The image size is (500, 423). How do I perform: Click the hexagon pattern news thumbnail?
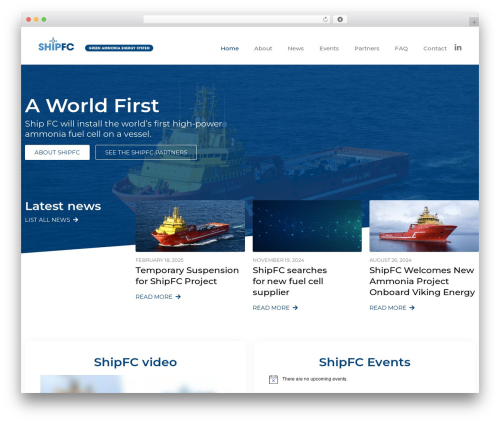click(307, 226)
